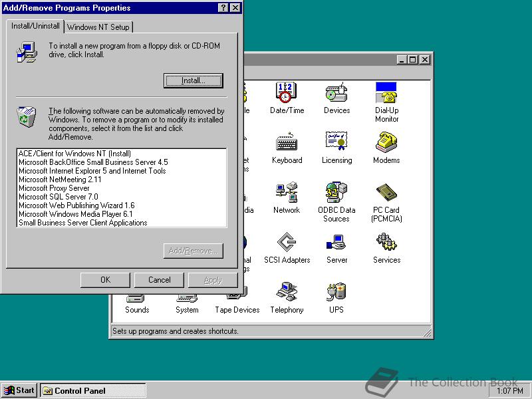Maximize the Control Panel window

click(412, 60)
